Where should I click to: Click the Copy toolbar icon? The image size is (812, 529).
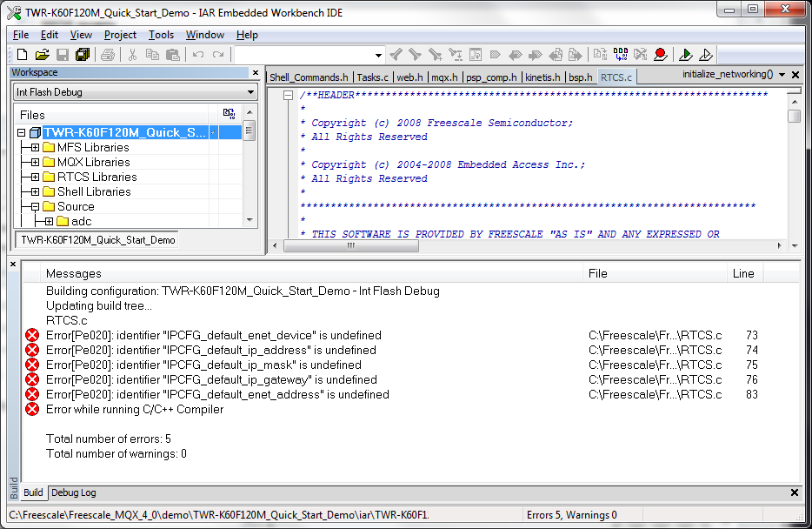tap(152, 55)
